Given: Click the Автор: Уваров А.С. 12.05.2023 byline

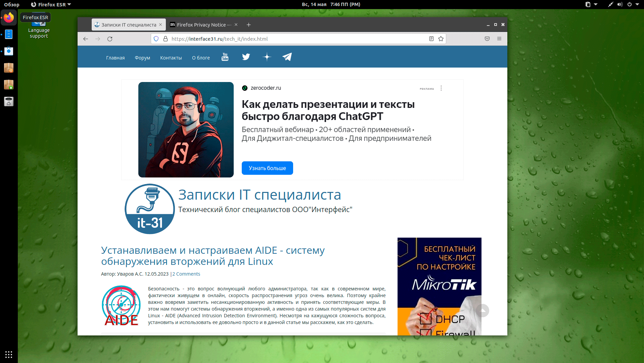Looking at the screenshot, I should pos(135,274).
